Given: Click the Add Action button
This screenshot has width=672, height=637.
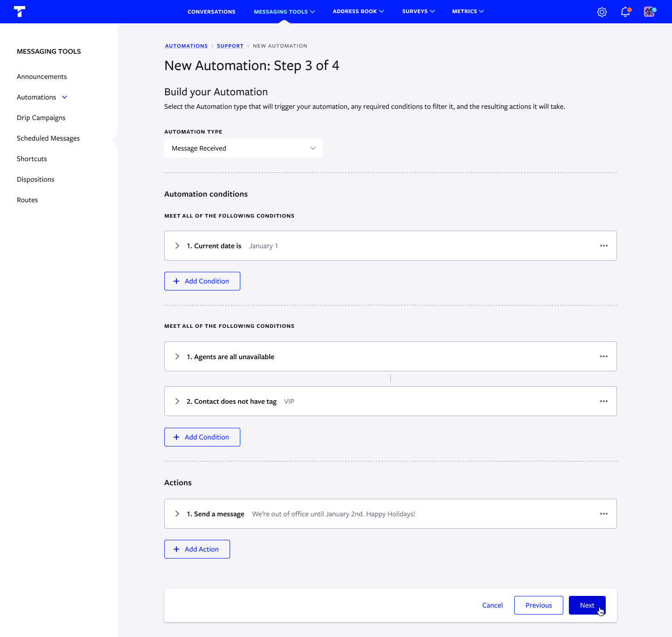Looking at the screenshot, I should tap(197, 549).
